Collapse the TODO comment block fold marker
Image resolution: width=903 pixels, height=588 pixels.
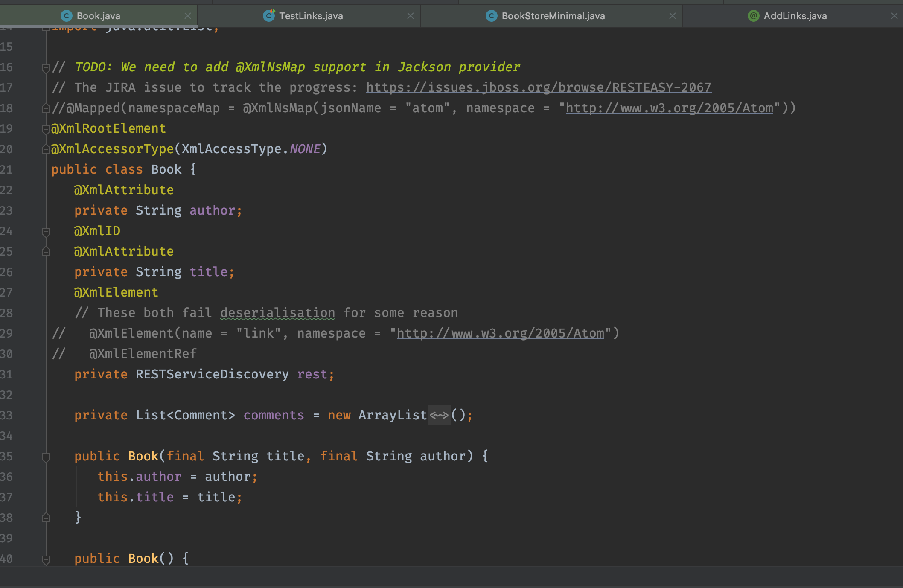point(46,67)
